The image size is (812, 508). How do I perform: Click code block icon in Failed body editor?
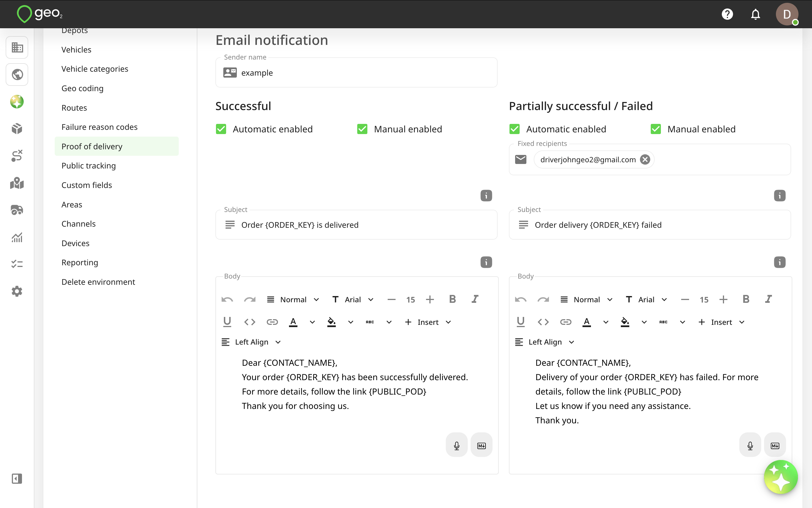tap(543, 322)
